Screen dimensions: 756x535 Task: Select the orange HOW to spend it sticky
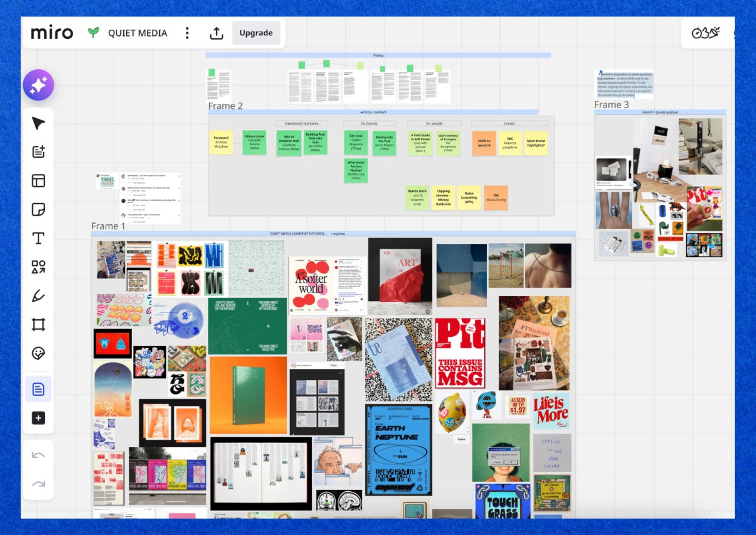coord(484,143)
